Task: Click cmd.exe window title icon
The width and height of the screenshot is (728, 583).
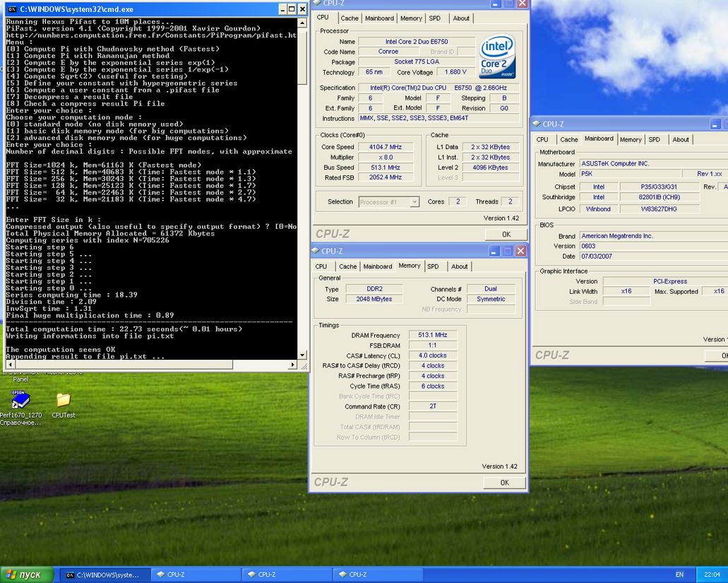Action: tap(12, 8)
